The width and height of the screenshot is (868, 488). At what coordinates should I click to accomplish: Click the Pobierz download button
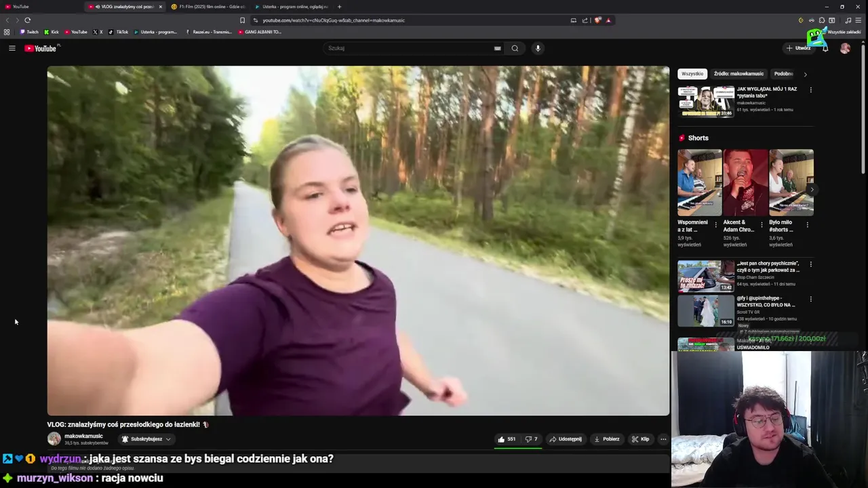[607, 439]
